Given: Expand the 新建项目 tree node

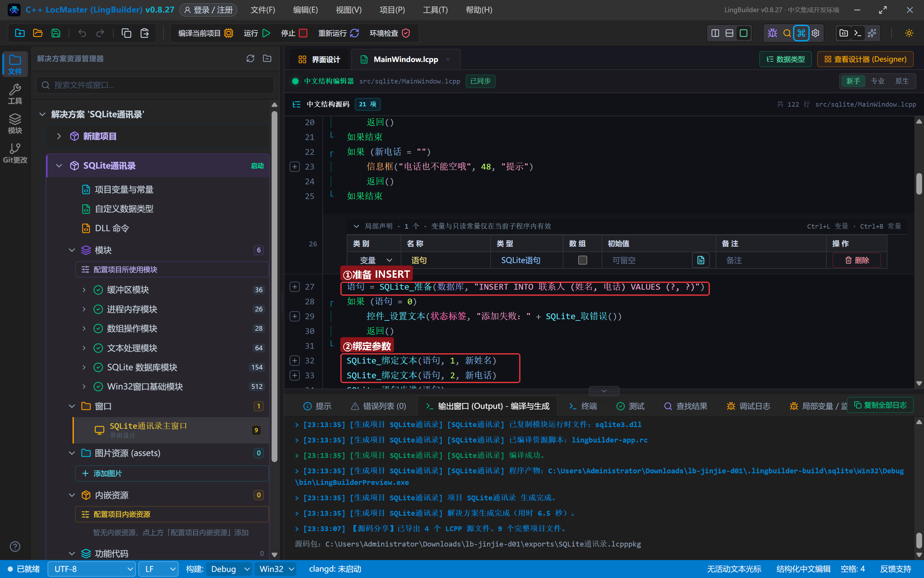Looking at the screenshot, I should (59, 136).
